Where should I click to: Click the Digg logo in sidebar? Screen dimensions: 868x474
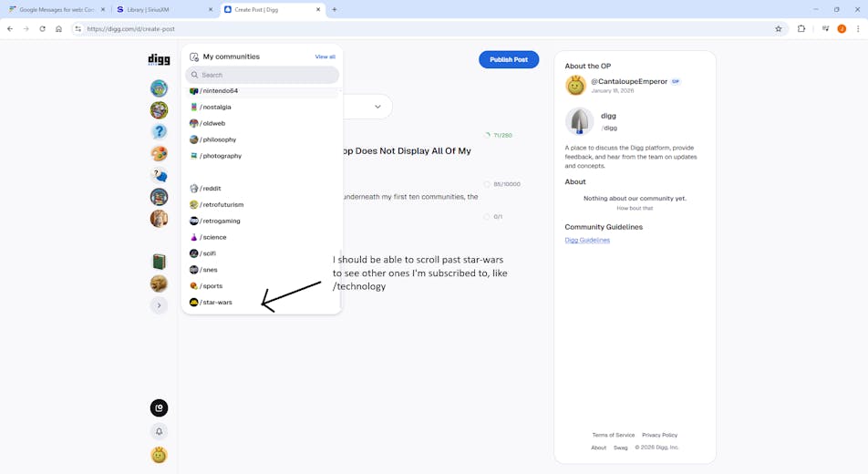159,60
